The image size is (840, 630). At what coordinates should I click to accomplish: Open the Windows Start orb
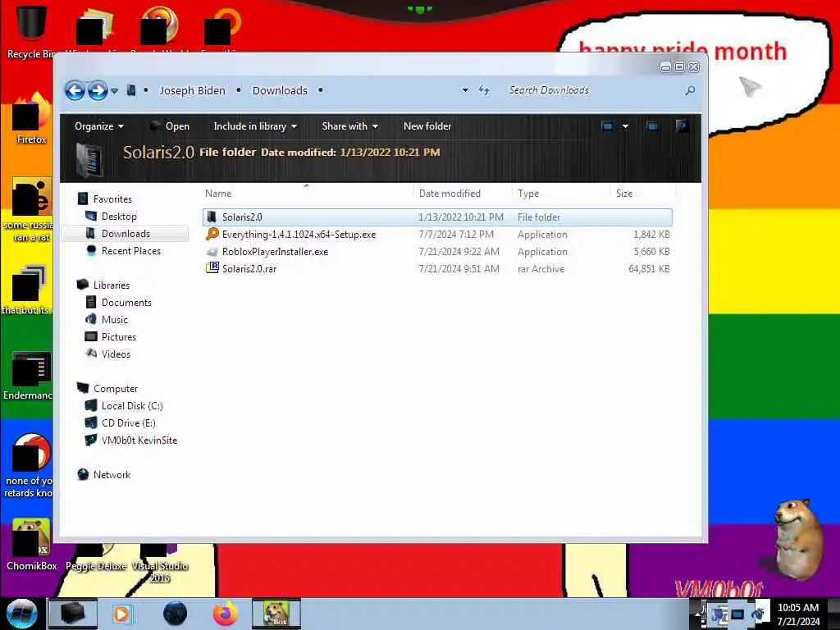[21, 614]
